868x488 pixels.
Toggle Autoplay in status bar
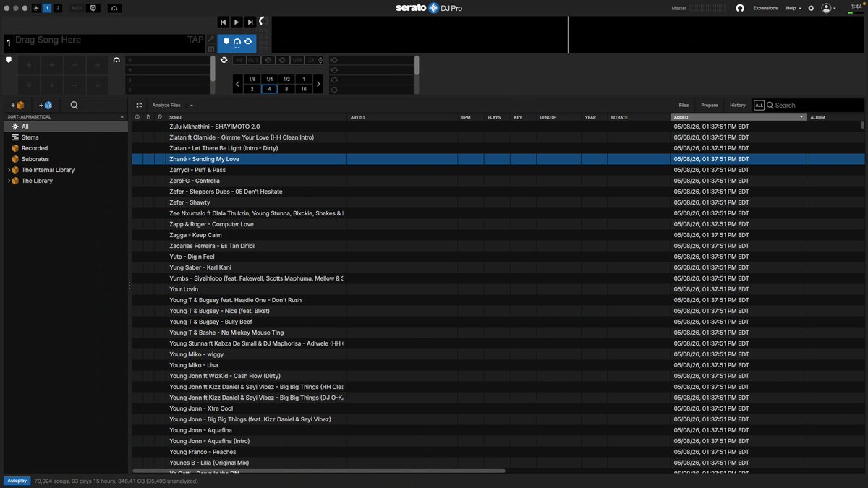pos(17,480)
